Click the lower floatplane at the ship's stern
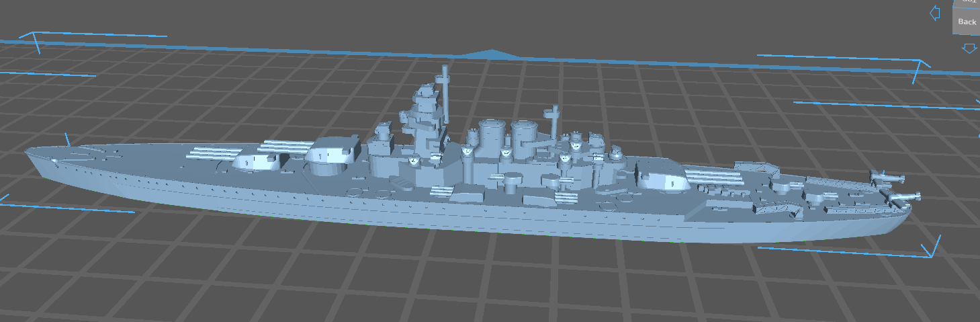This screenshot has height=322, width=980. pos(901,197)
